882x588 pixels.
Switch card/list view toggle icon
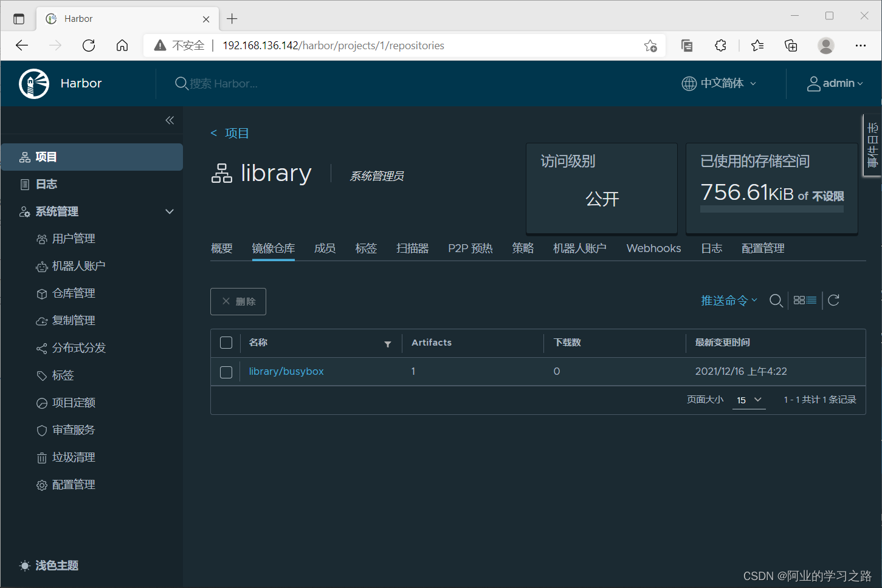[805, 301]
